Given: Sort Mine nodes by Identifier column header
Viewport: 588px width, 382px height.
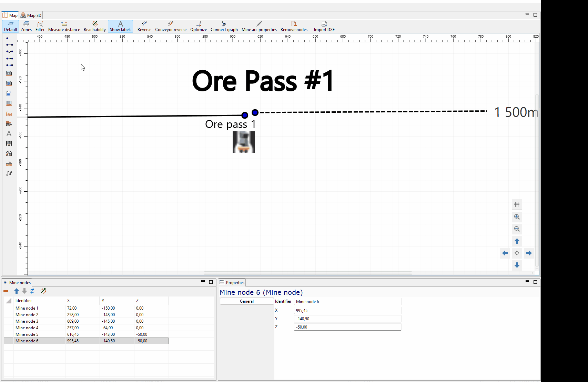Looking at the screenshot, I should coord(39,301).
